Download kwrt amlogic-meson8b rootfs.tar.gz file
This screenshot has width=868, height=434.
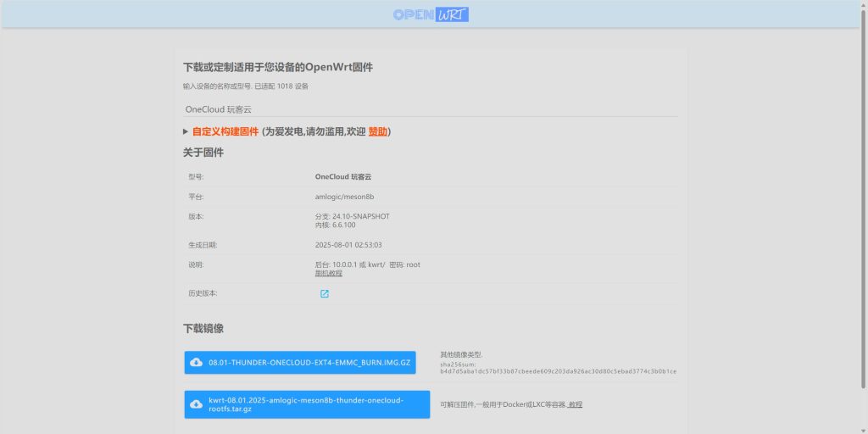[307, 404]
